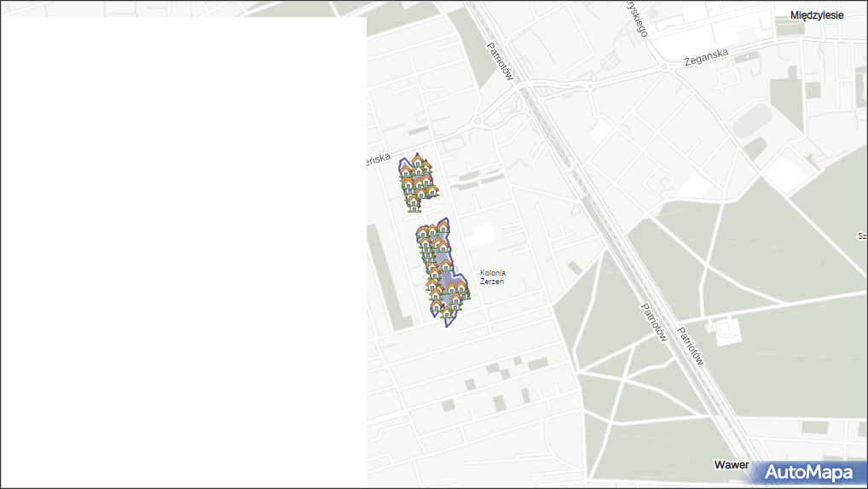This screenshot has width=868, height=489.
Task: Select the Wawer district label
Action: [x=731, y=465]
